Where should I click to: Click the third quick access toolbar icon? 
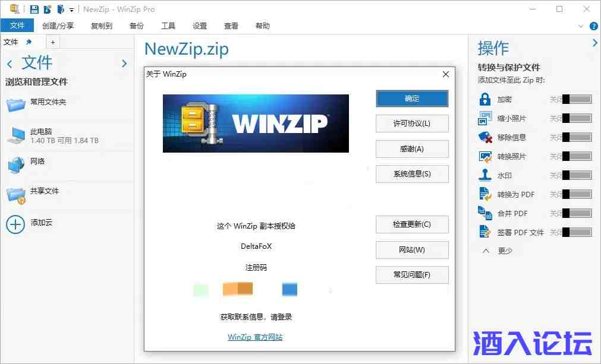[61, 9]
